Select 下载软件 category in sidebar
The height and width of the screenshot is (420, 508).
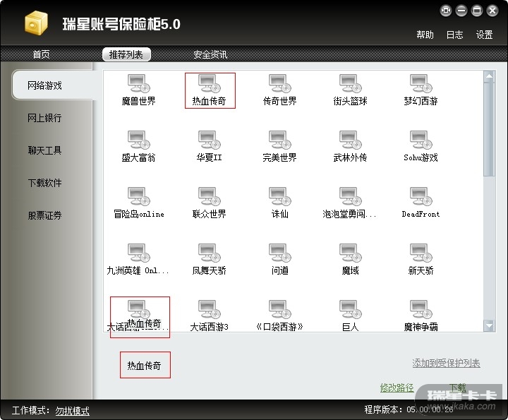pos(44,182)
